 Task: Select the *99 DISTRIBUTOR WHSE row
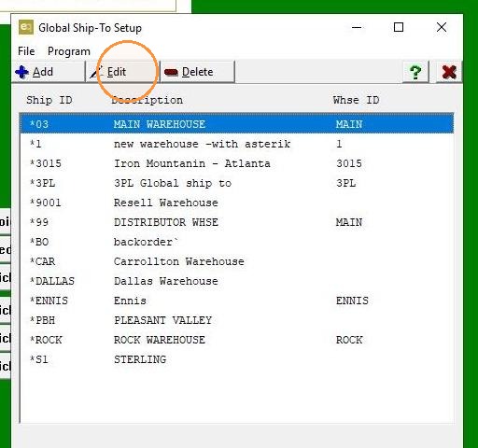pyautogui.click(x=237, y=222)
